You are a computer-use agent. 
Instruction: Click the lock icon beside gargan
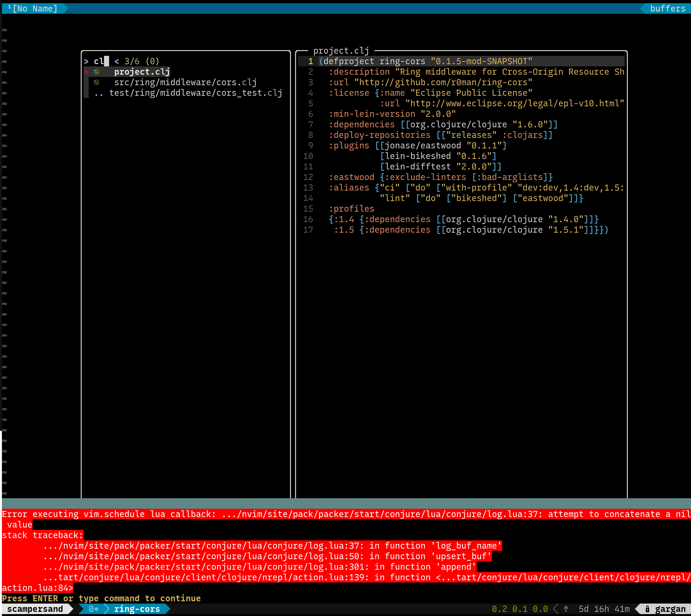click(647, 609)
